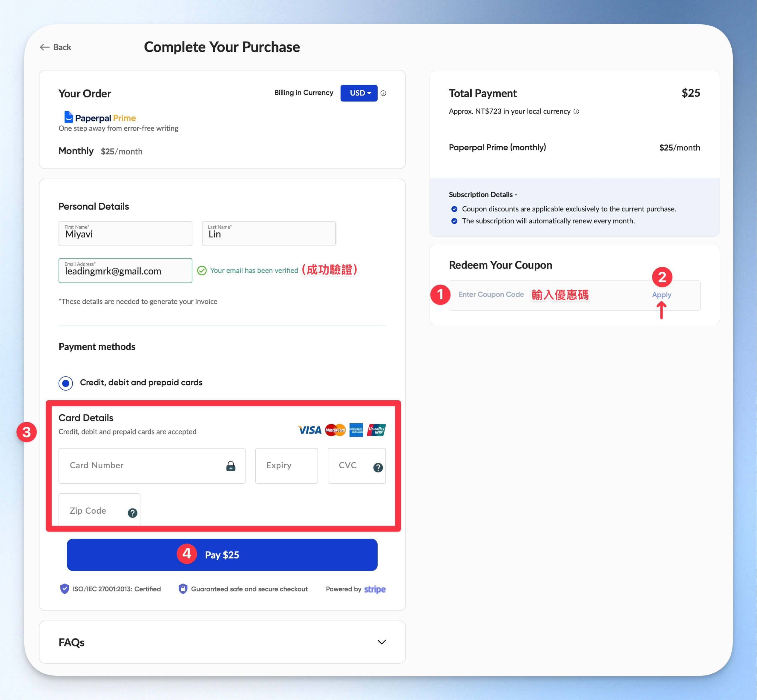Click the Zip Code help question icon

(132, 513)
